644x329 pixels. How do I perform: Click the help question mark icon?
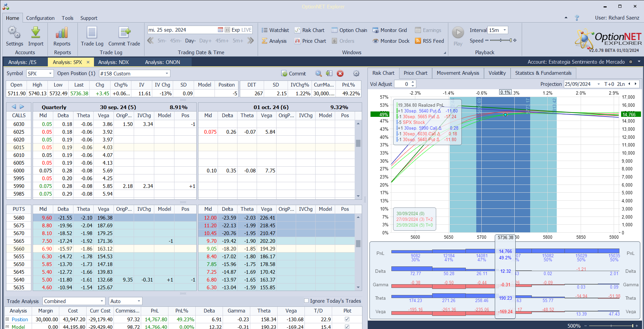(577, 18)
